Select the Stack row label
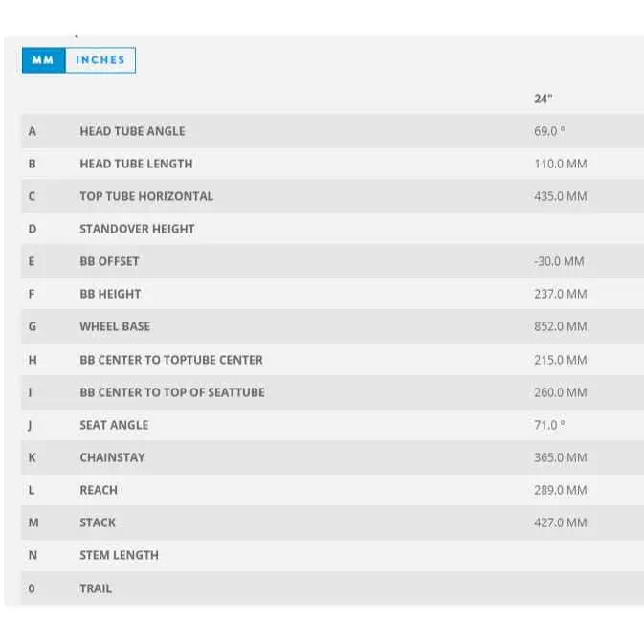 coord(98,522)
